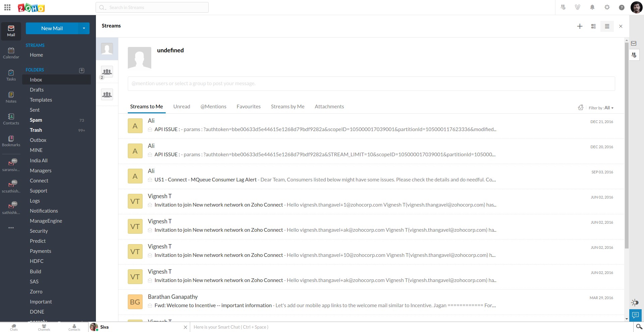
Task: Open Streams Home link
Action: (36, 55)
